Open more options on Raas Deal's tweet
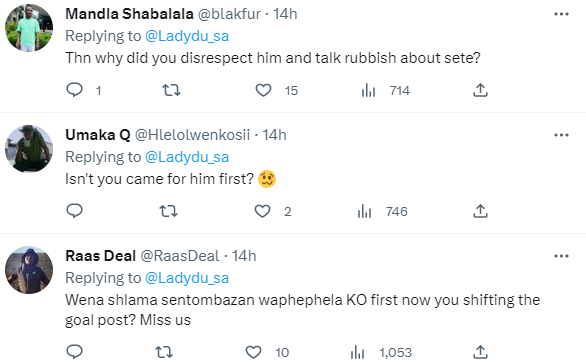Screen dimensions: 586x364 click(x=561, y=256)
